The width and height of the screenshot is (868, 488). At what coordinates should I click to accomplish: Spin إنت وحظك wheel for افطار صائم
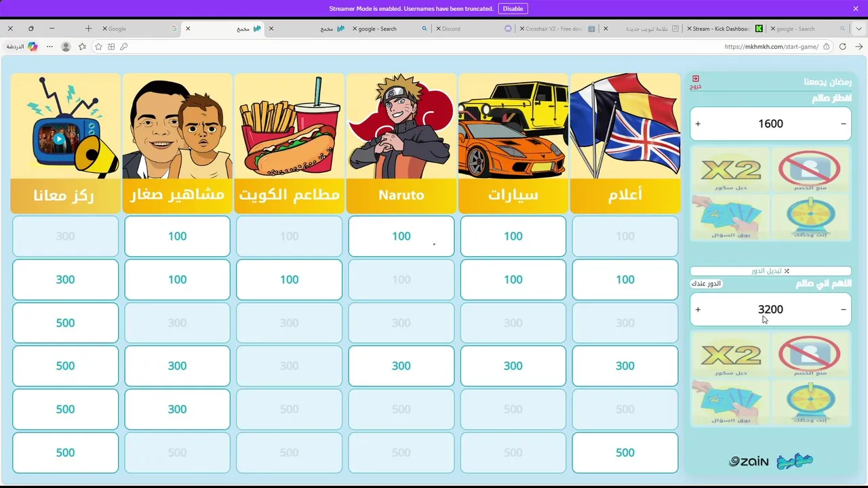point(810,217)
